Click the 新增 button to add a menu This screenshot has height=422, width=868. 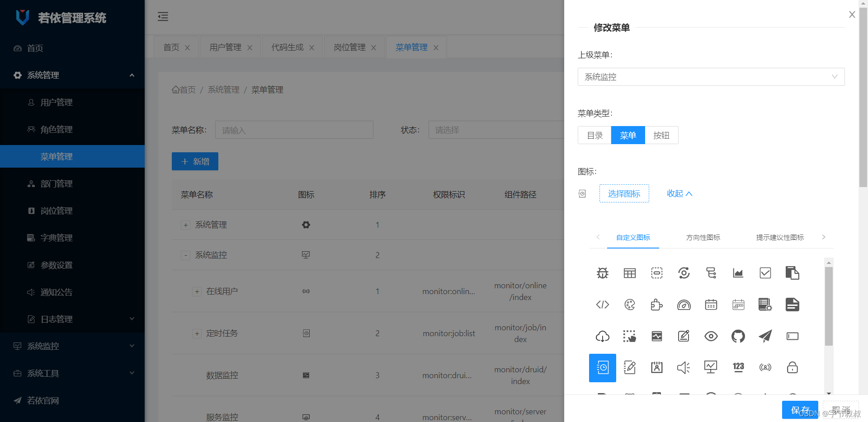(x=195, y=161)
